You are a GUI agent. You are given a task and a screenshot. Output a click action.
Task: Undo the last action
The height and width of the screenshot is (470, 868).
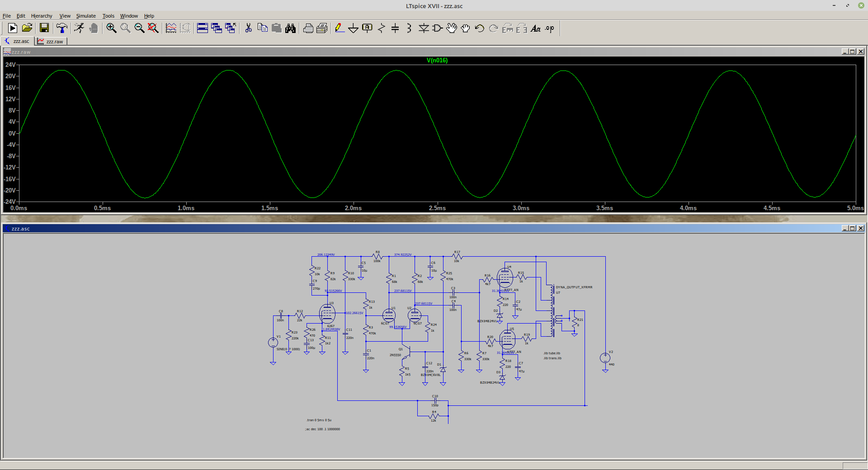pyautogui.click(x=480, y=28)
